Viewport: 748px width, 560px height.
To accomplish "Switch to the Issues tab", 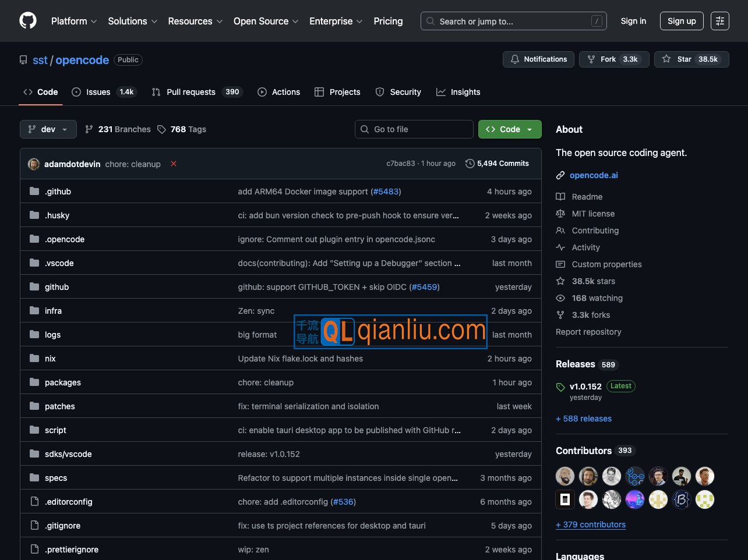I will click(98, 92).
